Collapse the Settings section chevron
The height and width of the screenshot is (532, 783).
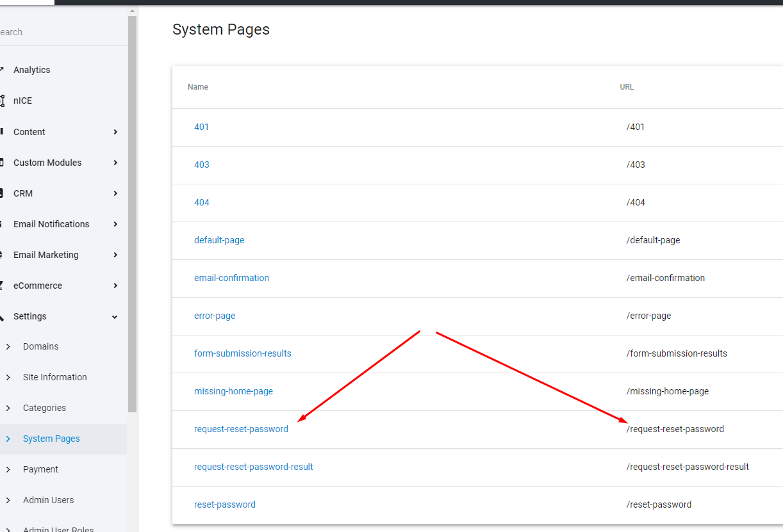[x=115, y=316]
